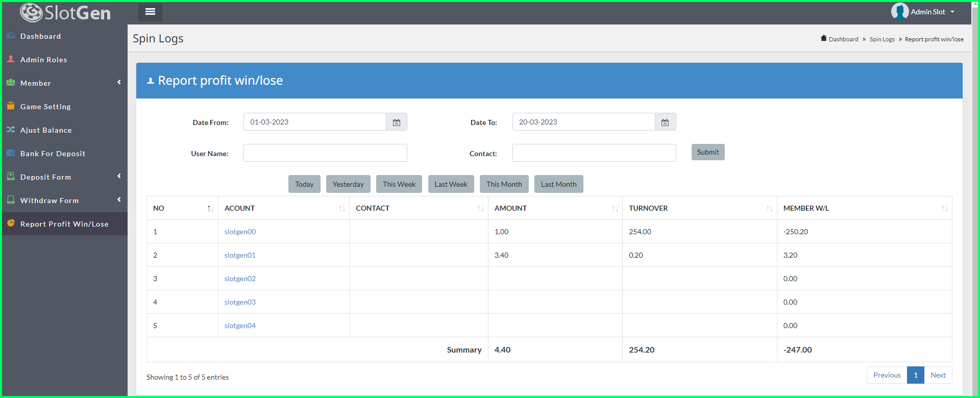Click the Ajust Balance shuffle icon

pyautogui.click(x=11, y=130)
